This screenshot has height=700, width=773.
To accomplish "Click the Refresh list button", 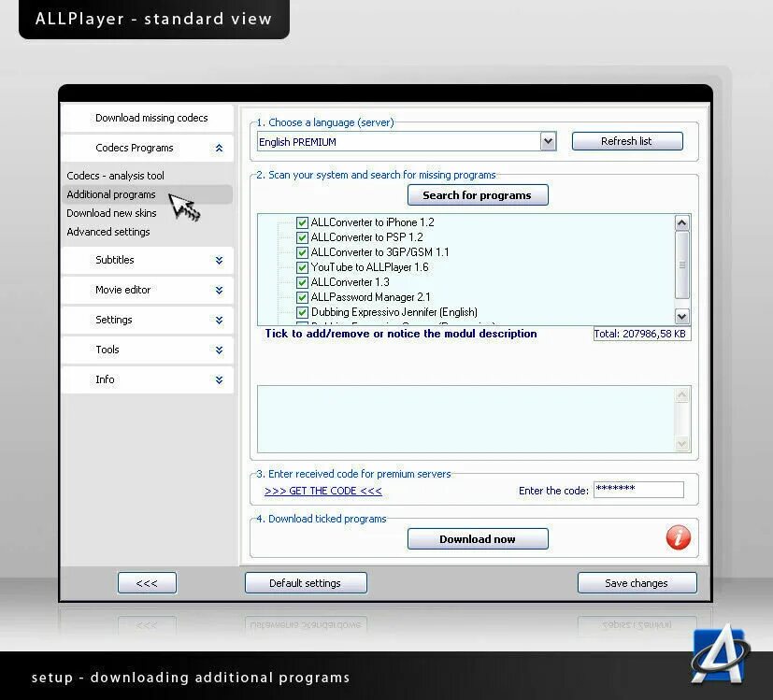I will [x=627, y=141].
